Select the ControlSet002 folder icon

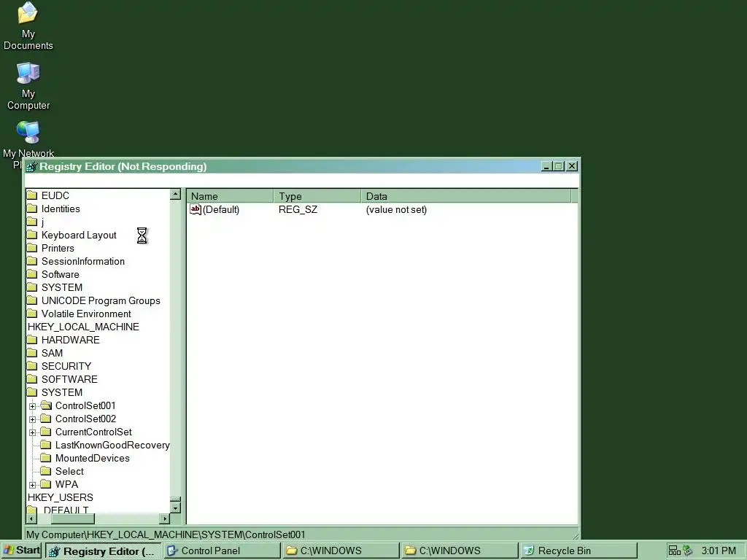point(46,419)
